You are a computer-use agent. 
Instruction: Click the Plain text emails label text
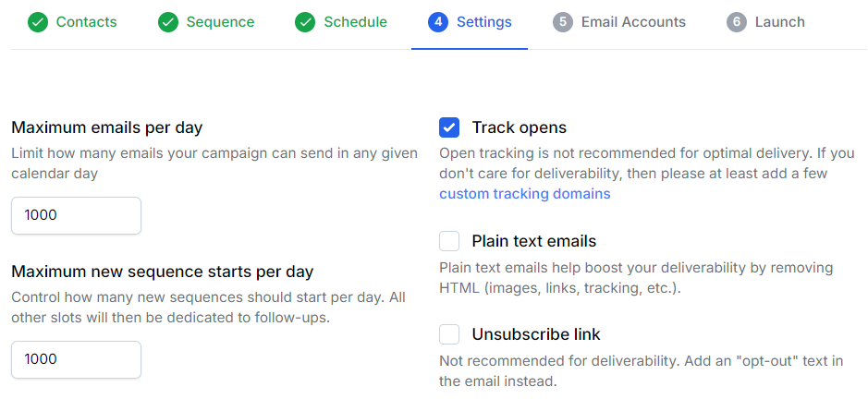coord(534,241)
